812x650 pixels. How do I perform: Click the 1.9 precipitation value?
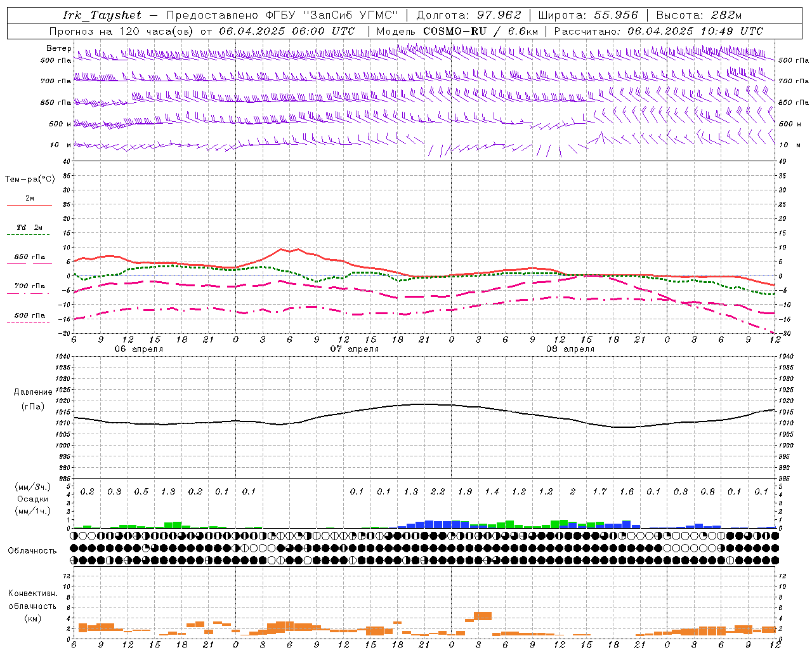[465, 491]
